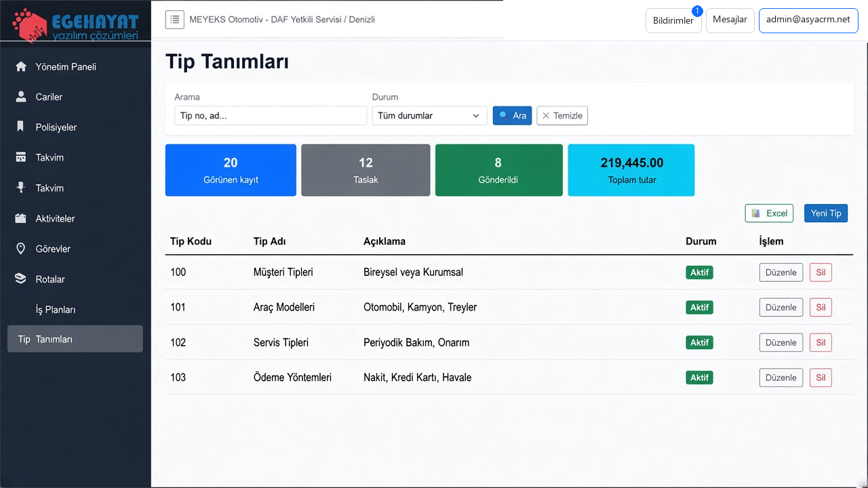Open the admin@asyacrm.net account button
The height and width of the screenshot is (488, 868).
pos(808,20)
